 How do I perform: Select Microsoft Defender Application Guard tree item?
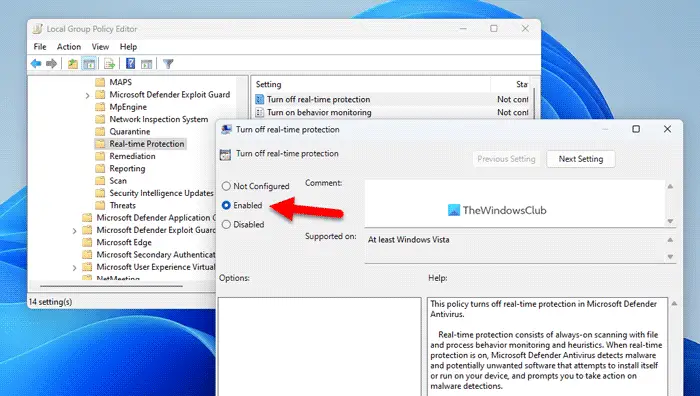155,217
